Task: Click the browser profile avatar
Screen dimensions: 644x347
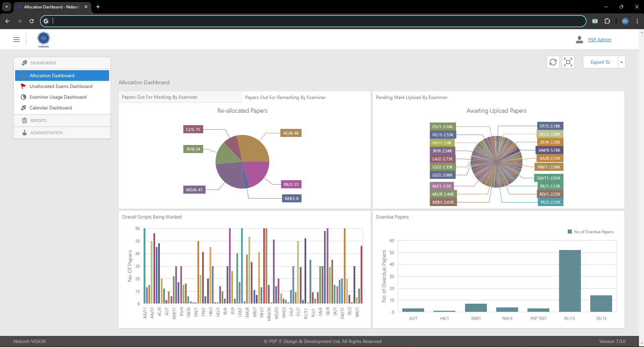Action: (x=625, y=21)
